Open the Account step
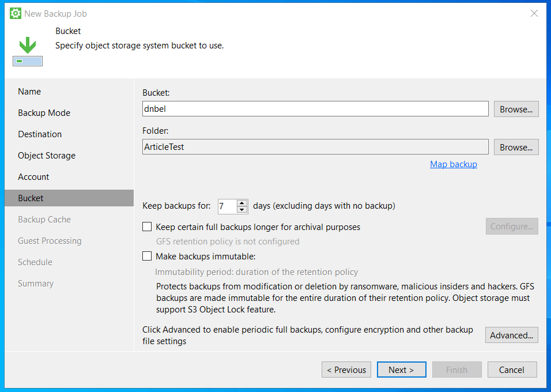 [x=33, y=177]
